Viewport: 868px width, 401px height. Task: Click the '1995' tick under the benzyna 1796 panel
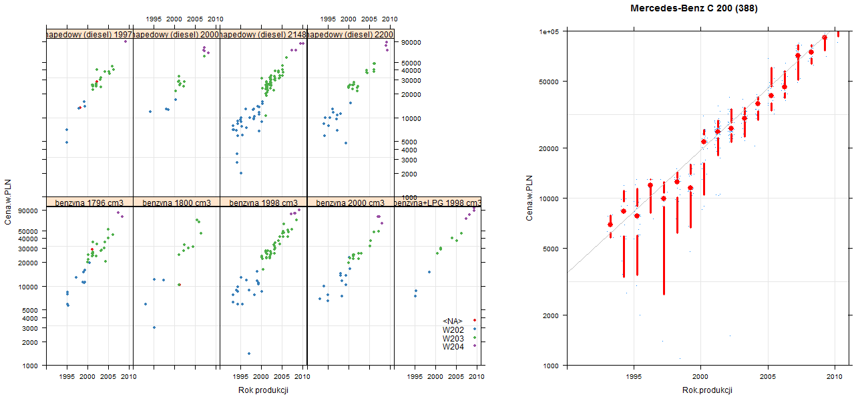pyautogui.click(x=67, y=378)
